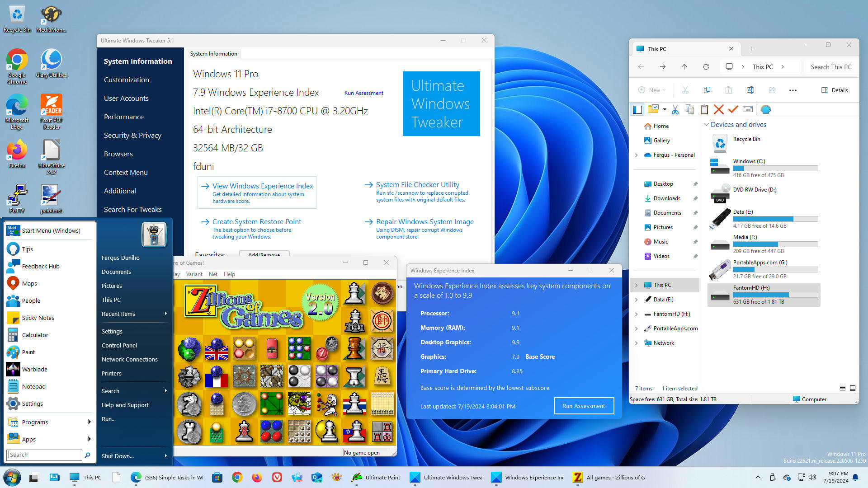The height and width of the screenshot is (488, 868).
Task: Open the PuTTY desktop icon
Action: click(17, 199)
